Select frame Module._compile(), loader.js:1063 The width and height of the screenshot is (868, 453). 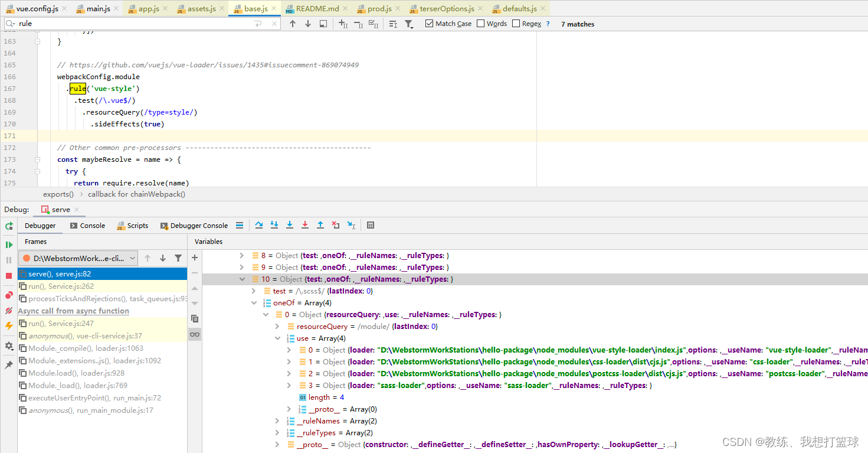tap(102, 348)
